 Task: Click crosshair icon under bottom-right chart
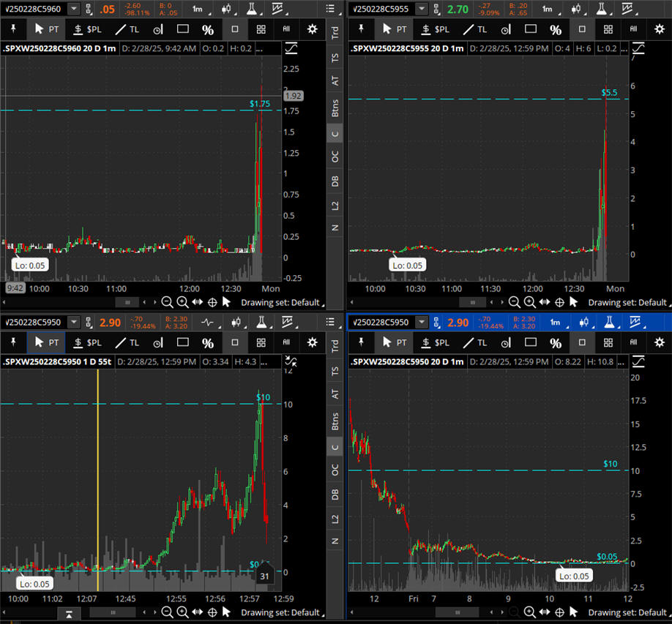[x=559, y=612]
